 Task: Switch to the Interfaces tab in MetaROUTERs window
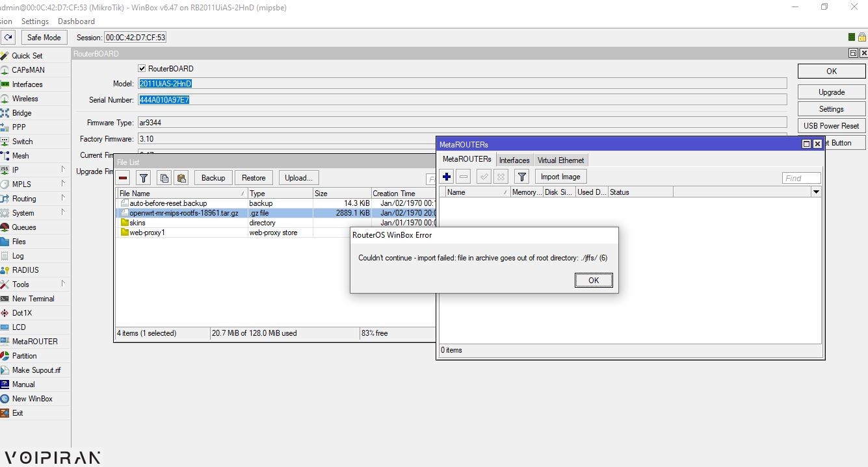(514, 160)
